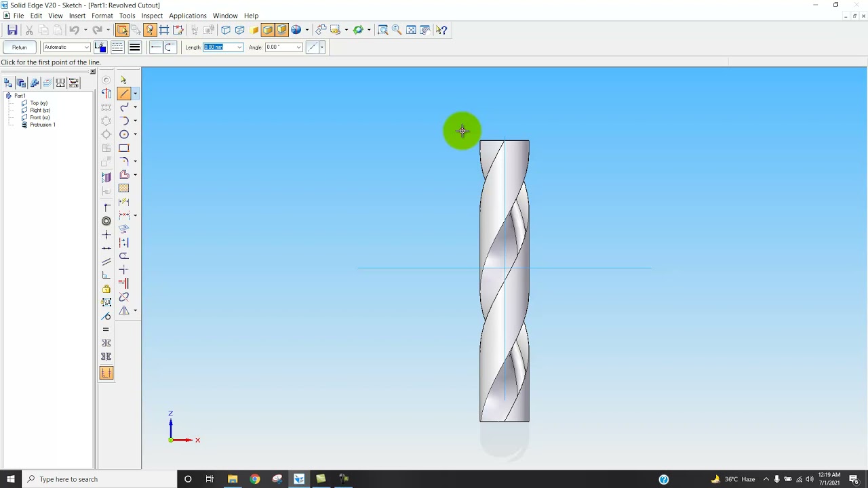Select the Circle by center tool
The width and height of the screenshot is (868, 488).
click(124, 134)
